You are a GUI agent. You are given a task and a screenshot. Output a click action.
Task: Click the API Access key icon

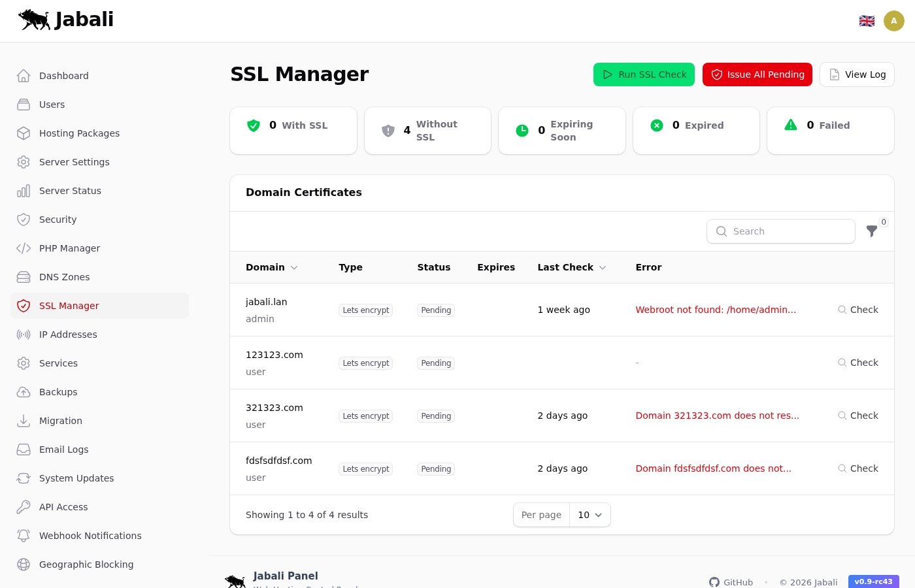[24, 507]
